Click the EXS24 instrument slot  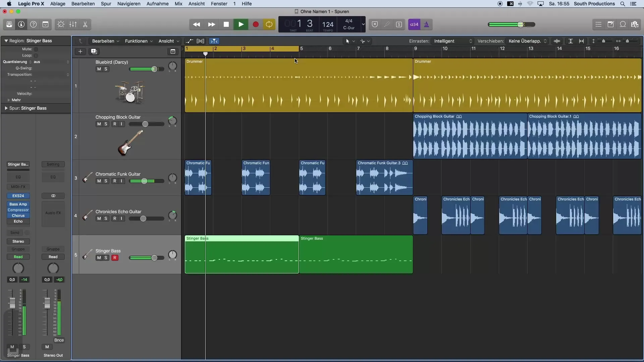[x=18, y=196]
